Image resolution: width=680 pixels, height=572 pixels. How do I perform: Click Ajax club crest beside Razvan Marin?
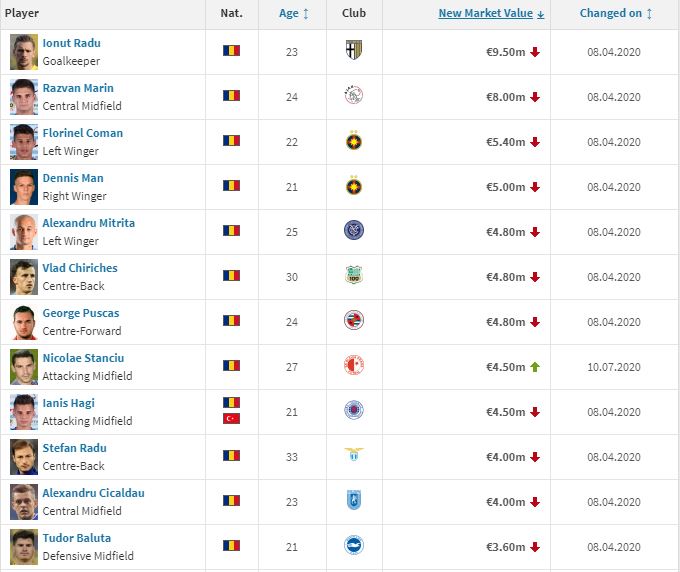pos(354,95)
